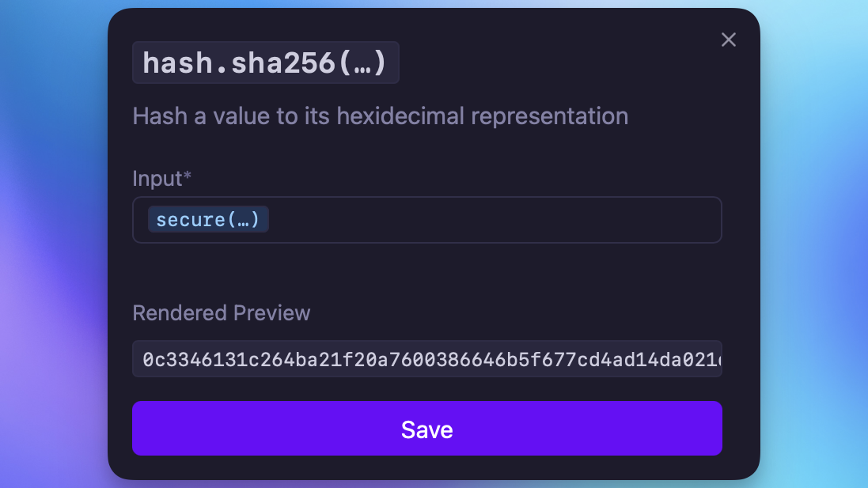This screenshot has height=488, width=868.
Task: Select the 0c3346131c26… preview output box
Action: tap(426, 359)
